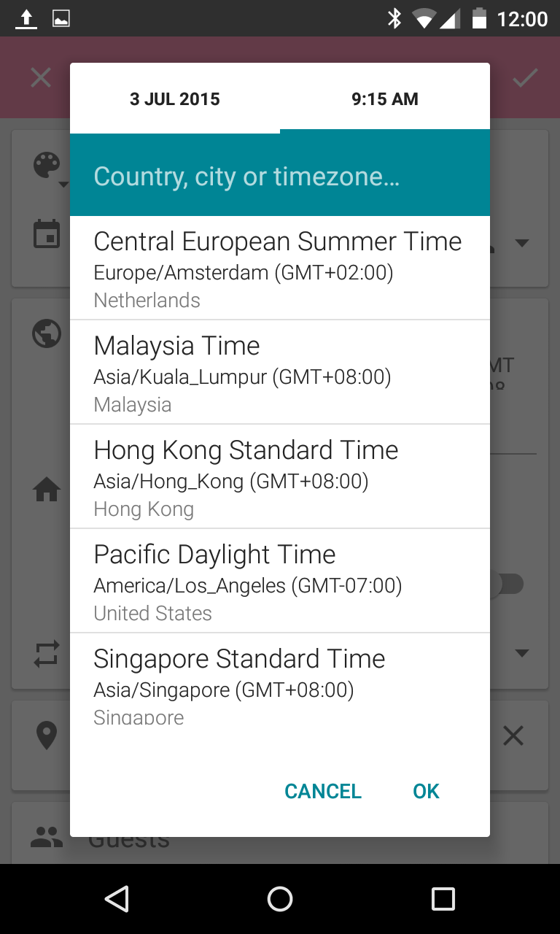The height and width of the screenshot is (934, 560).
Task: Switch to the 3 JUL 2015 tab
Action: pyautogui.click(x=175, y=99)
